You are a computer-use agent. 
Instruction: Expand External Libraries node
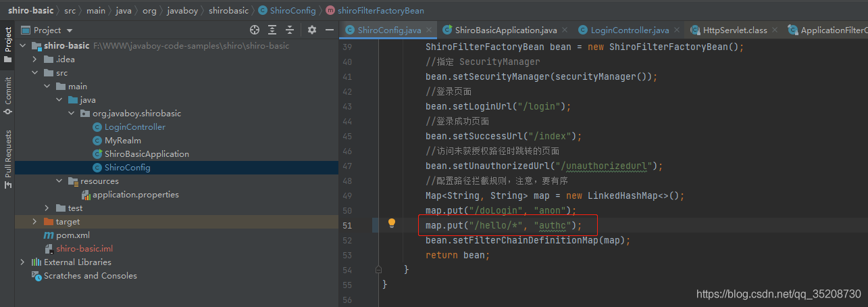22,262
